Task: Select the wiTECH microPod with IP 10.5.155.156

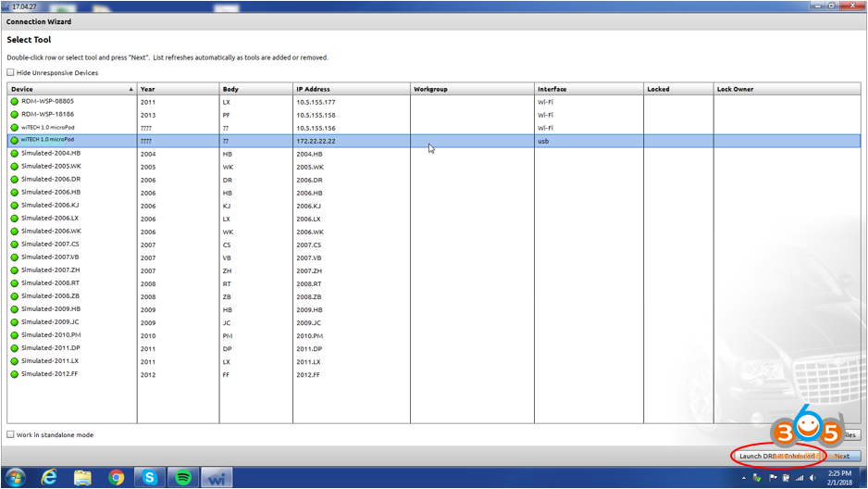Action: (x=434, y=128)
